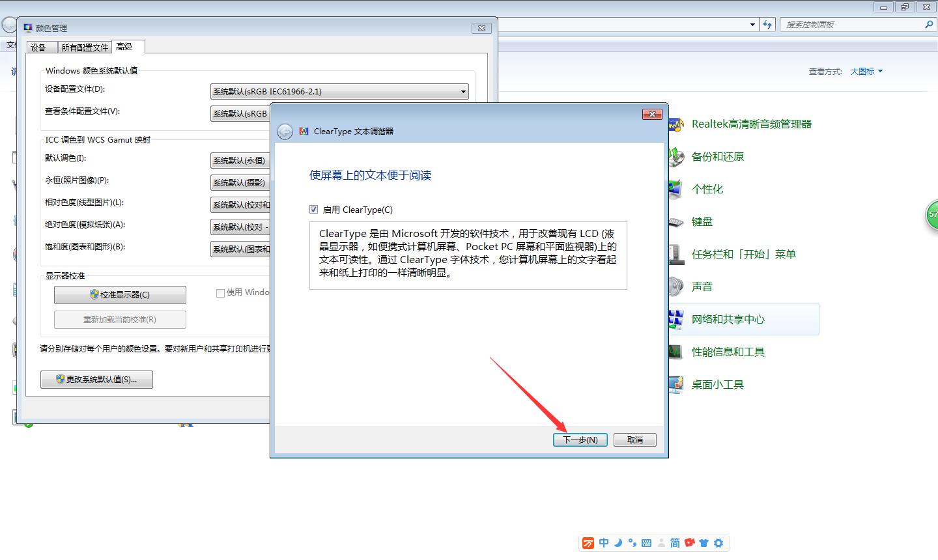Open the 查看条件配置文件(V) dropdown

(x=240, y=114)
